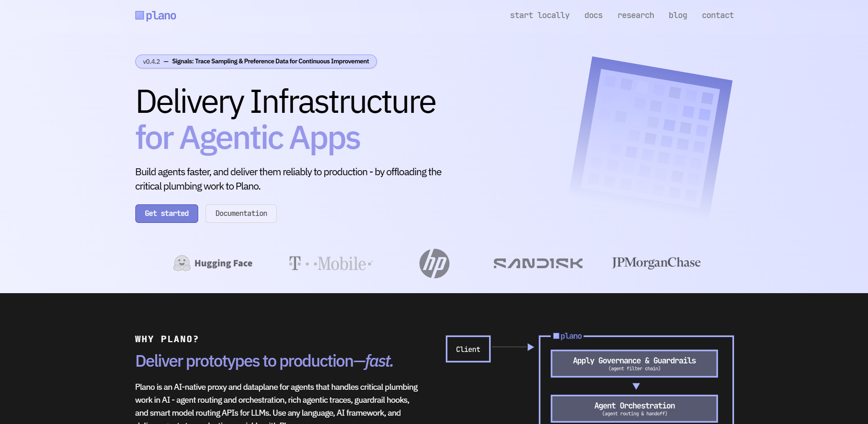Click the T-Mobile logo

330,264
